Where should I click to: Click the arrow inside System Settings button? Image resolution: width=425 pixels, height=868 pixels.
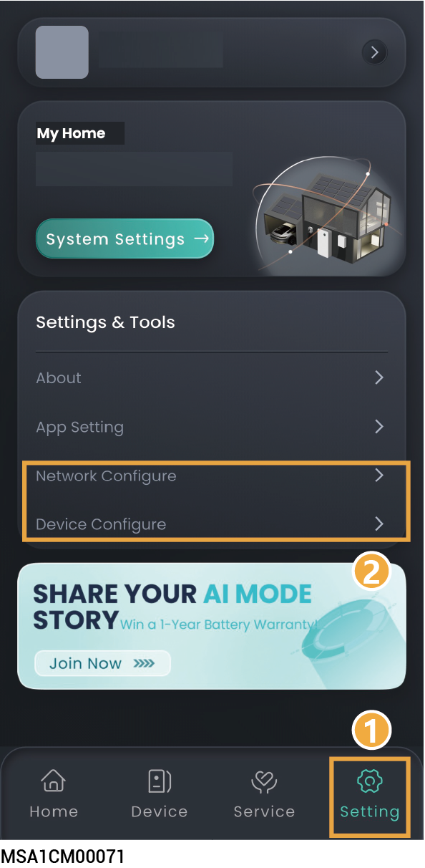202,238
